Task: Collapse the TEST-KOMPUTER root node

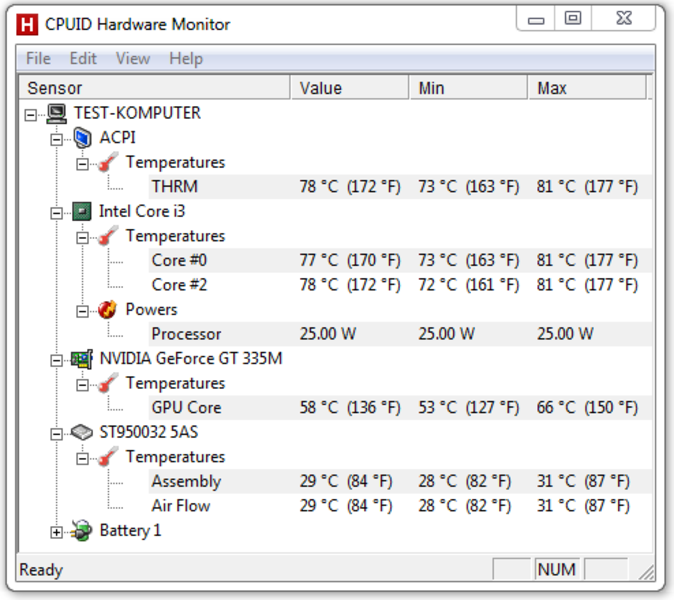Action: 31,115
